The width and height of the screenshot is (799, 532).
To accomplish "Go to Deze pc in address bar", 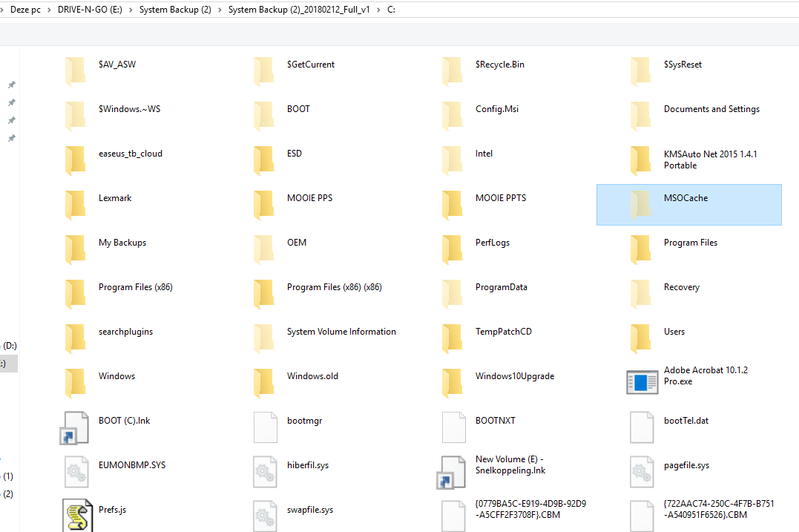I will pyautogui.click(x=25, y=10).
